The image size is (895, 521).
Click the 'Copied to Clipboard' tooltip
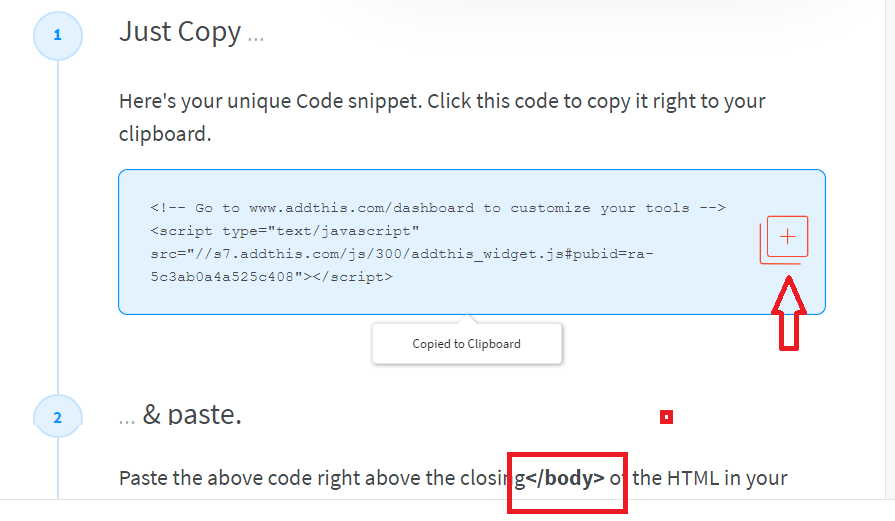(x=467, y=344)
